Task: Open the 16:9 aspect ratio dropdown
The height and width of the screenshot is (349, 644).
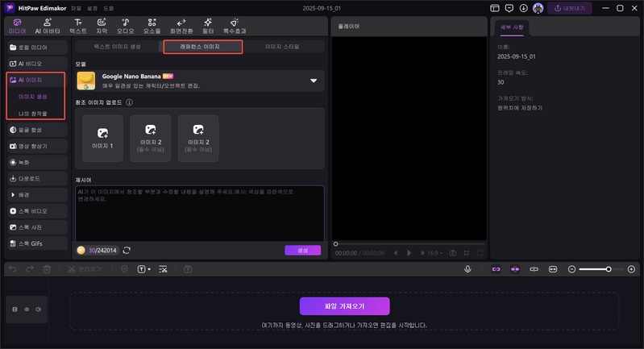Action: point(434,252)
